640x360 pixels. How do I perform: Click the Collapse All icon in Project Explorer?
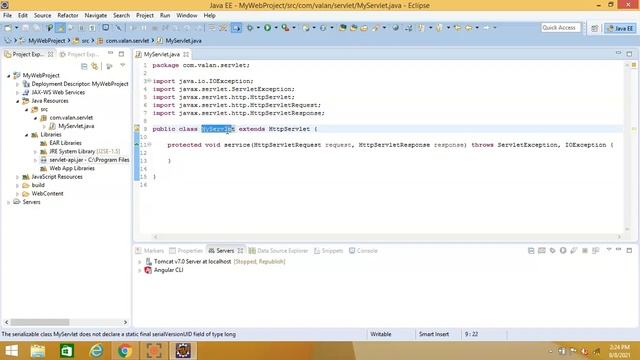click(84, 66)
